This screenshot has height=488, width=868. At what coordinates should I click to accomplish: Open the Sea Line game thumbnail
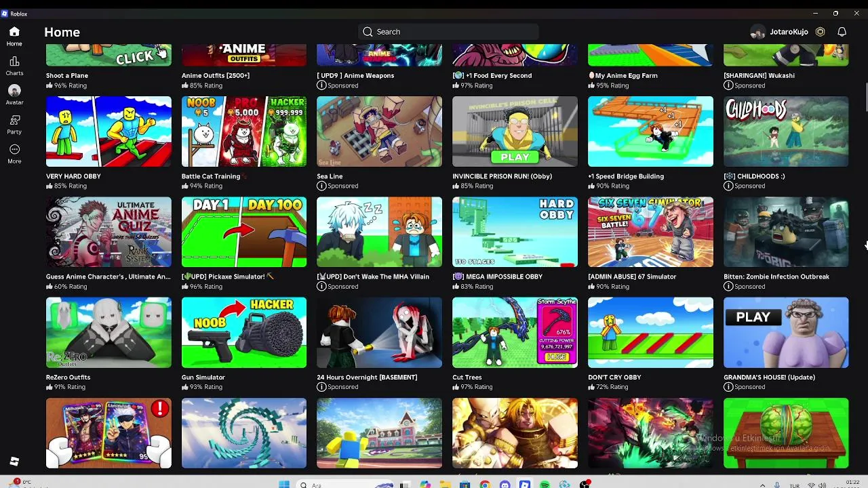[x=380, y=131]
